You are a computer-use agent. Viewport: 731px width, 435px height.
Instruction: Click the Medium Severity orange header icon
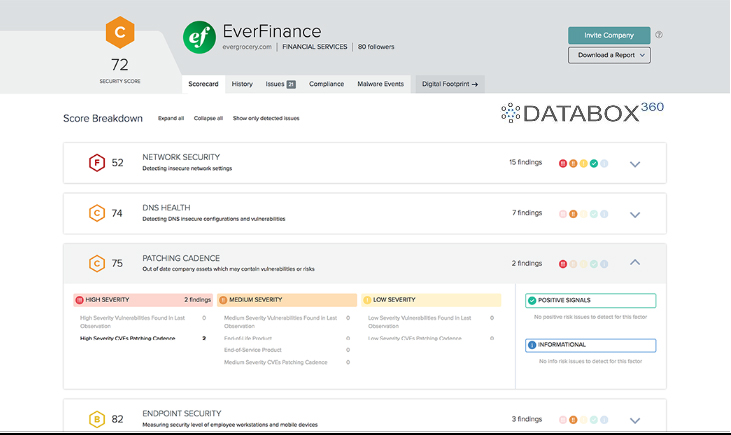point(223,300)
